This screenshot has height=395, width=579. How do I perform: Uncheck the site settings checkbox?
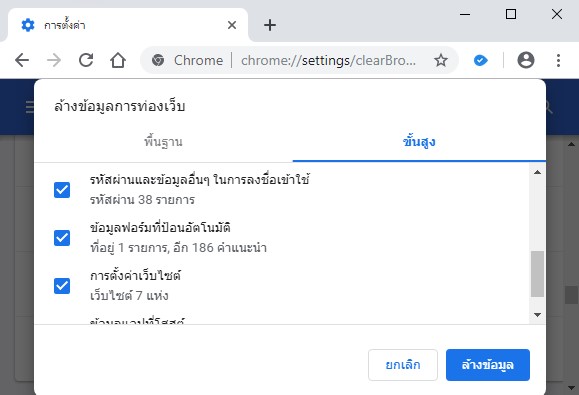click(62, 286)
